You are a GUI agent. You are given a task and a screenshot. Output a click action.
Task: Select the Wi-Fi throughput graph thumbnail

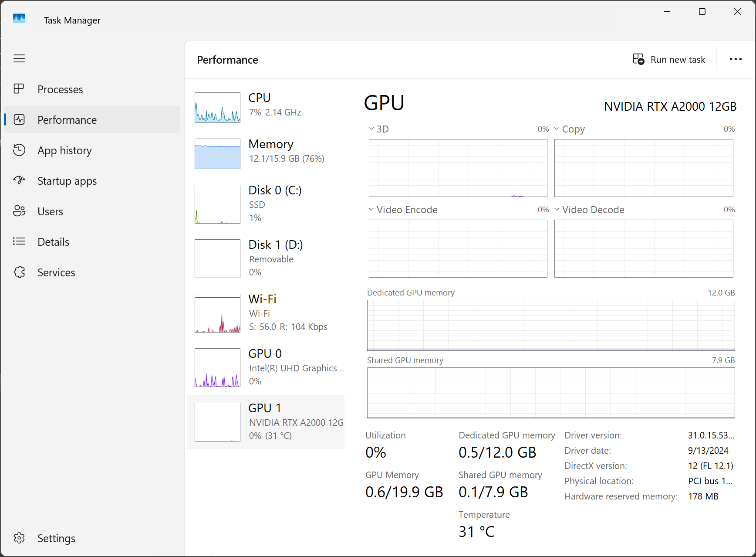tap(217, 313)
